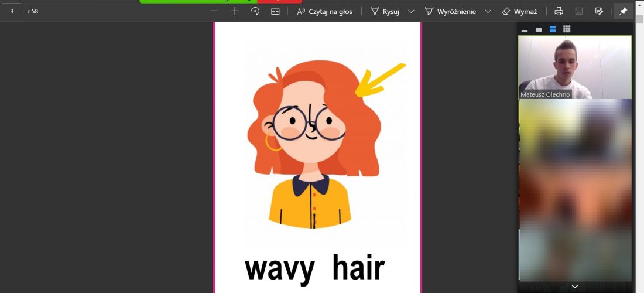Select the Wymaż eraser tool

click(519, 12)
